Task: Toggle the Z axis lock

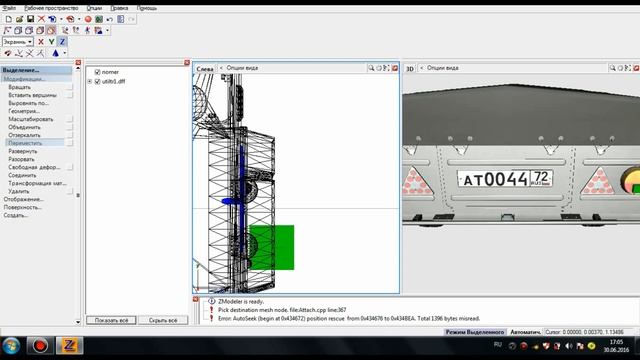Action: 62,42
